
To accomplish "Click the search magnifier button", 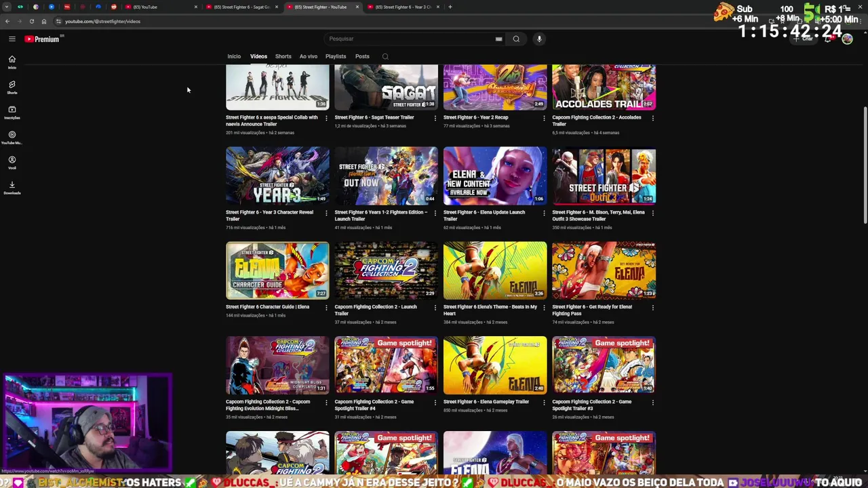I will pos(516,39).
